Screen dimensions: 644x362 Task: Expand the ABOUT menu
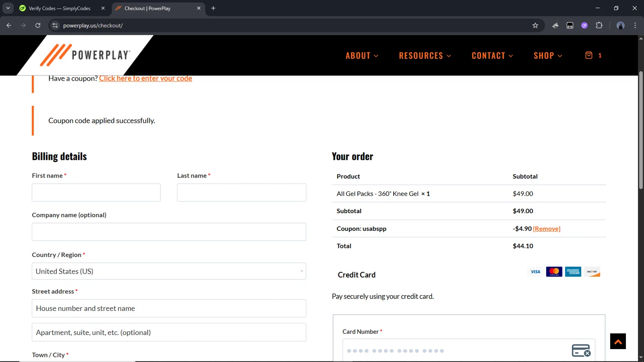tap(362, 56)
